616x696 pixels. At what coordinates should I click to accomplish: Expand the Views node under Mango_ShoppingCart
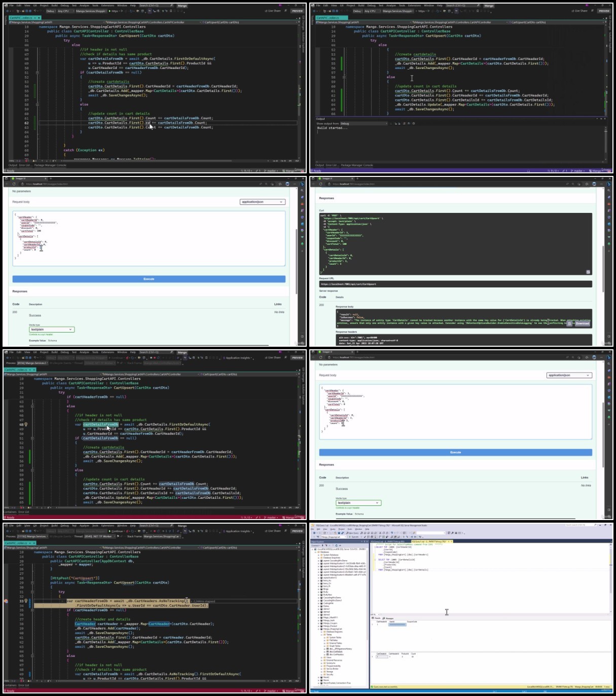tap(321, 657)
